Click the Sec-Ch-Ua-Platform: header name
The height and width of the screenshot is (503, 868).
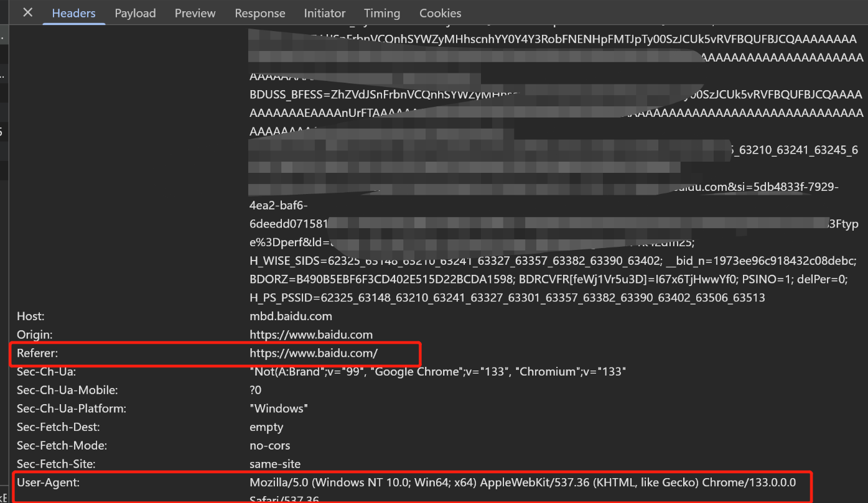[72, 408]
